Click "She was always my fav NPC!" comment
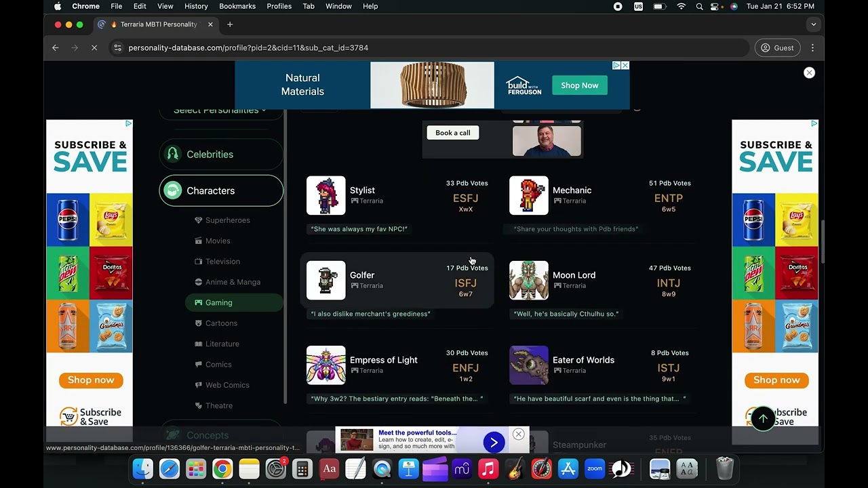This screenshot has width=868, height=488. coord(359,229)
